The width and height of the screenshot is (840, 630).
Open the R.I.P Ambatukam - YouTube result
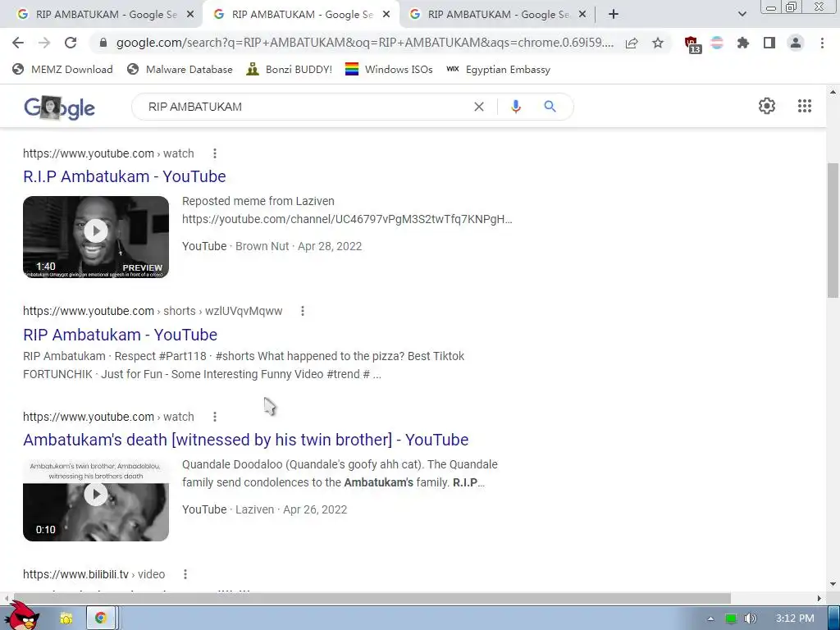(x=125, y=176)
